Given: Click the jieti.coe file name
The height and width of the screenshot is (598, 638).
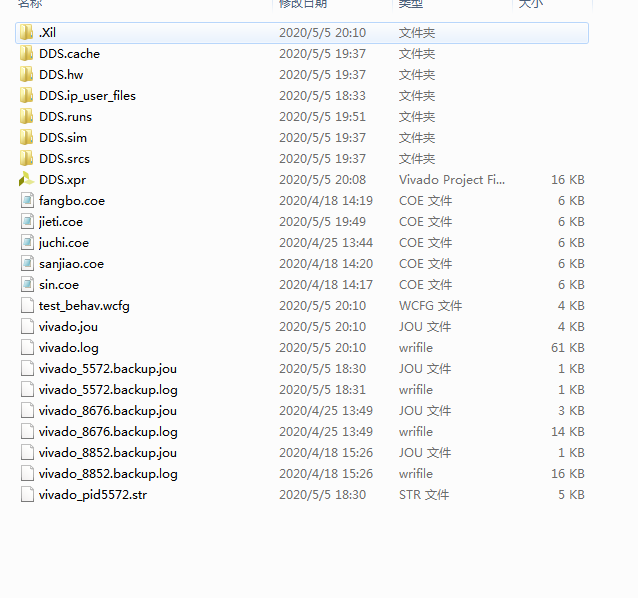Looking at the screenshot, I should point(61,222).
